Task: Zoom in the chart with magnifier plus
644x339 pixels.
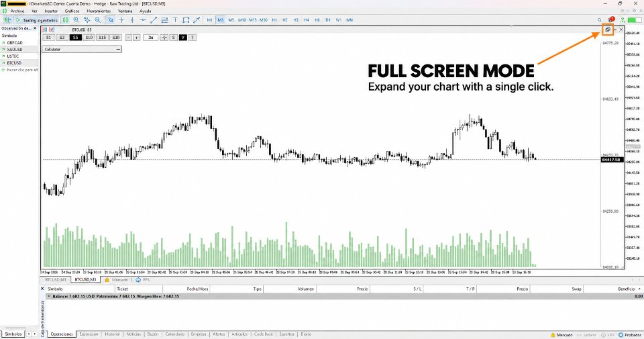Action: 76,19
